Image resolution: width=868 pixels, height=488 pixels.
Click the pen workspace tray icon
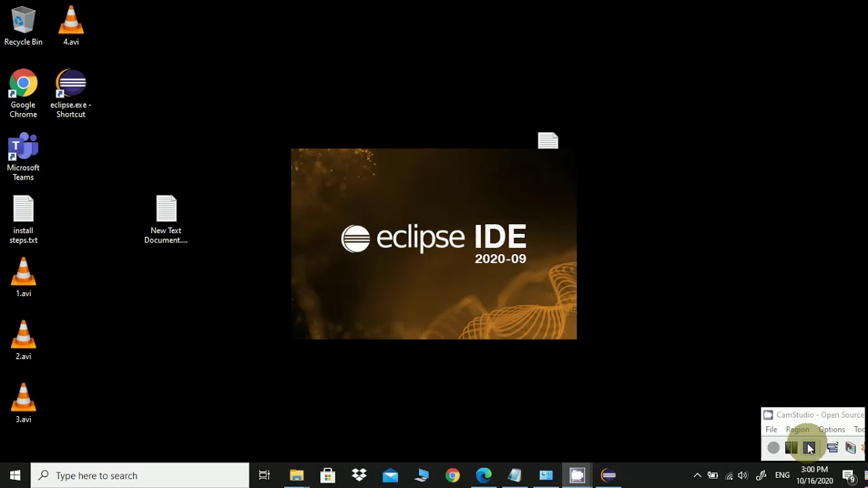click(761, 475)
